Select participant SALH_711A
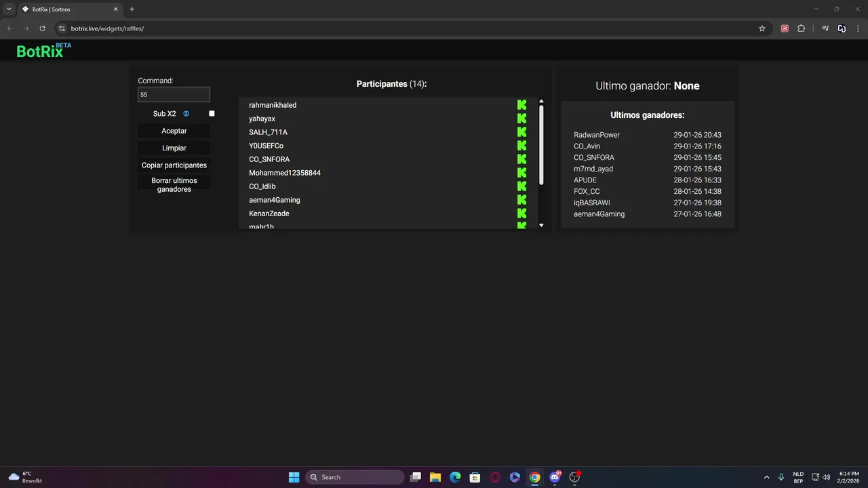 [268, 132]
